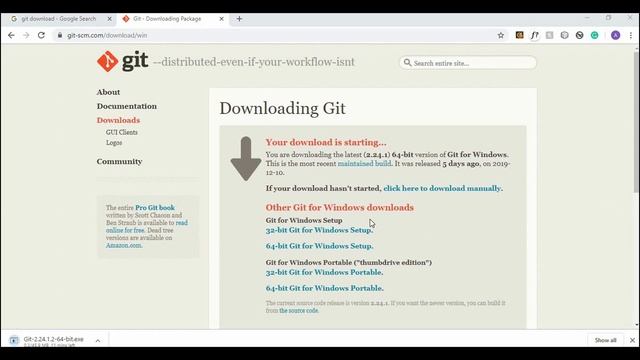
Task: Click the Git logo to go home
Action: [122, 61]
